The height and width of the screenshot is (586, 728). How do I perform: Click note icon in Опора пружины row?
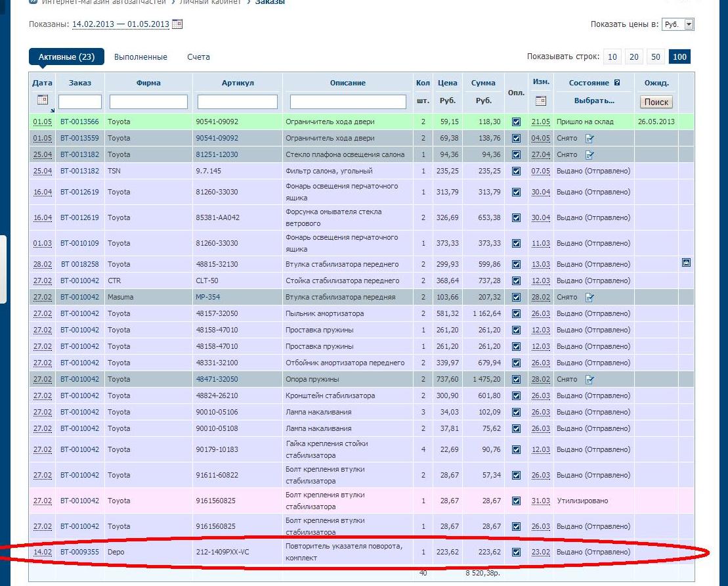pyautogui.click(x=589, y=380)
